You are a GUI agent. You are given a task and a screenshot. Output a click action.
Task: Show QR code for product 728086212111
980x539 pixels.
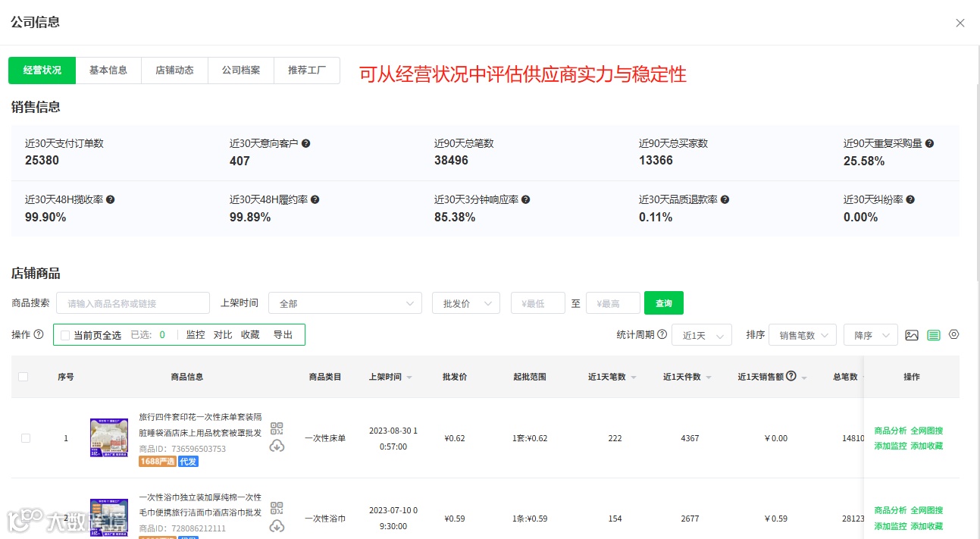[277, 509]
